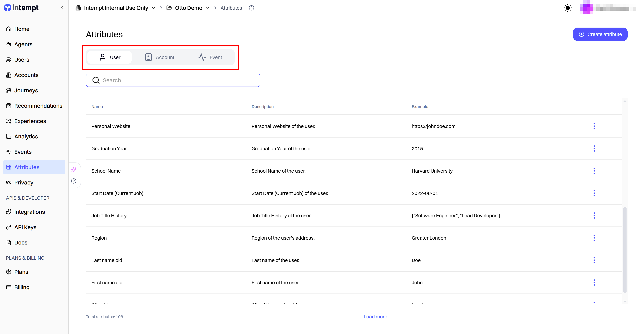Click the table's vertical scrollbar thumb
The height and width of the screenshot is (334, 644).
point(625,250)
